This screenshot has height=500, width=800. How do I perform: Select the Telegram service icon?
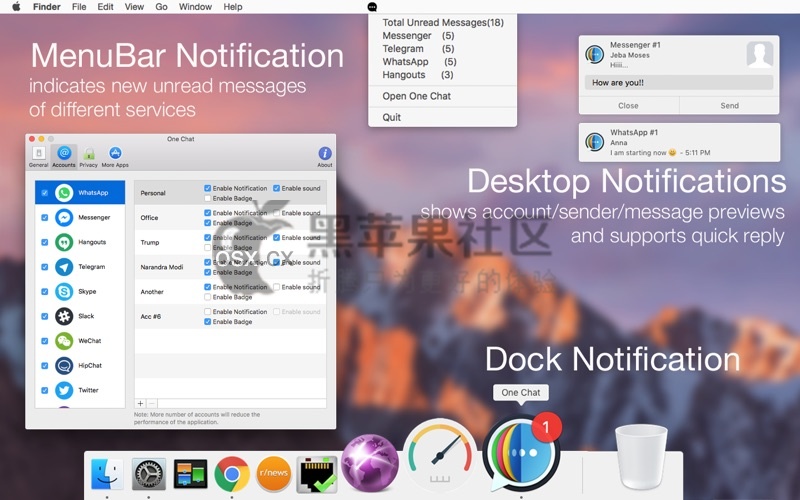(64, 267)
